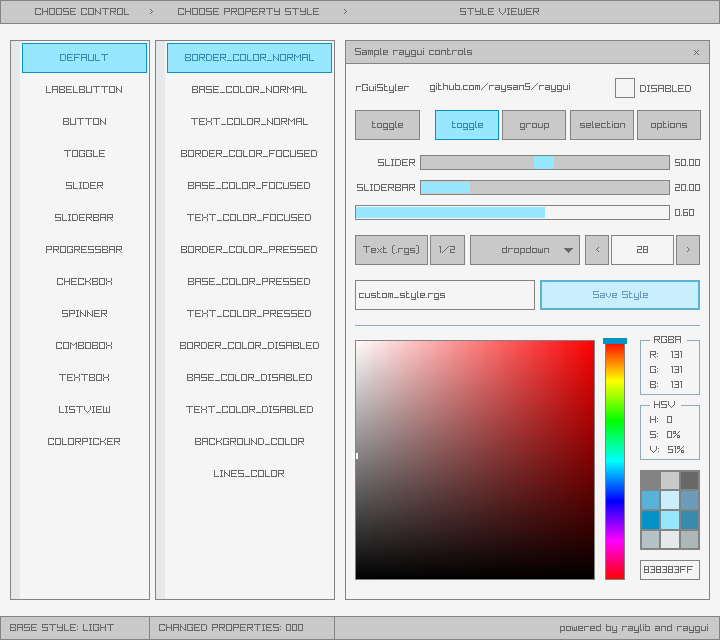Choose BASE_COLOR_FOCUSED property
Viewport: 720px width, 640px height.
(x=249, y=186)
